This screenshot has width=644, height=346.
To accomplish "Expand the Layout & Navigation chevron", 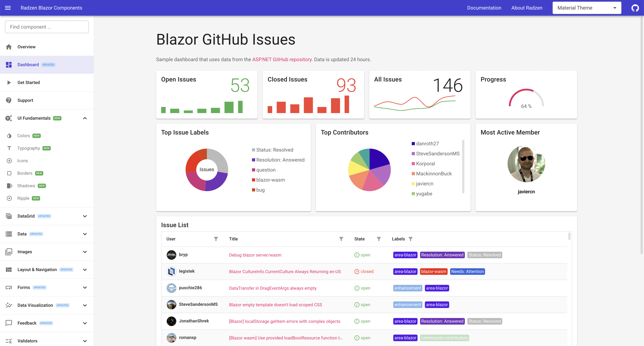I will 85,270.
